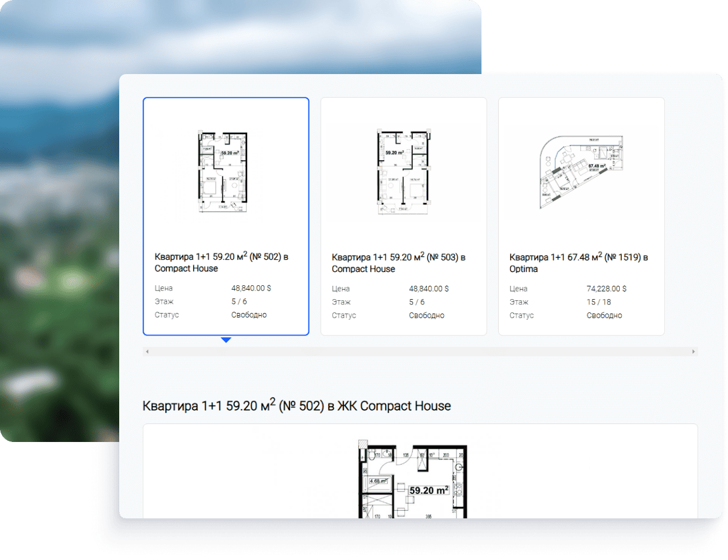The image size is (728, 560).
Task: Click floor value 5 / 6 in № 502 card
Action: point(239,301)
